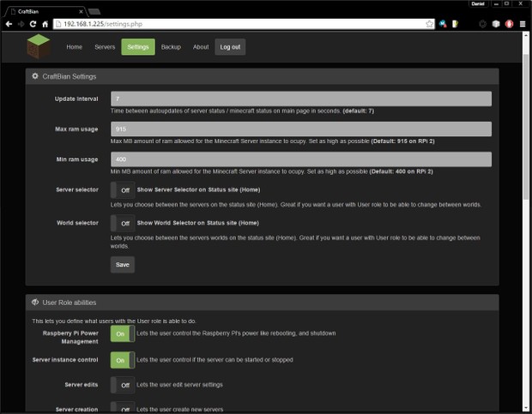Click the white cube extension icon
This screenshot has width=532, height=414.
pos(496,24)
